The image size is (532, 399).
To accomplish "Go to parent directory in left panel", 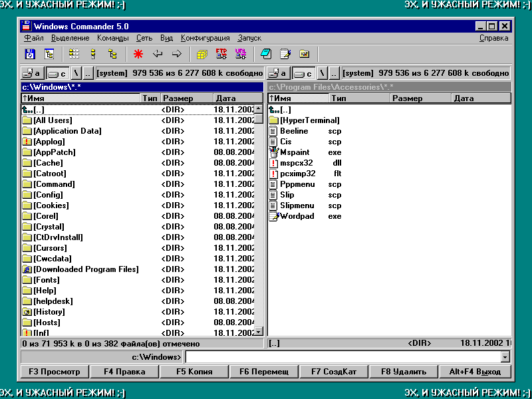I will pyautogui.click(x=88, y=73).
